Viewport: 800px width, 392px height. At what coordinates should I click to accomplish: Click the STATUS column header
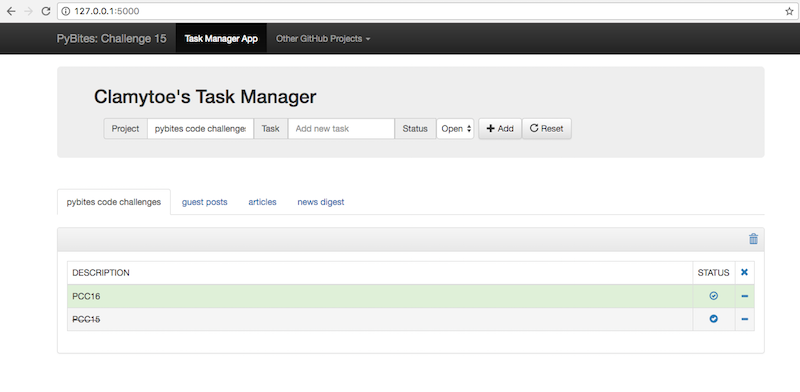pyautogui.click(x=713, y=273)
